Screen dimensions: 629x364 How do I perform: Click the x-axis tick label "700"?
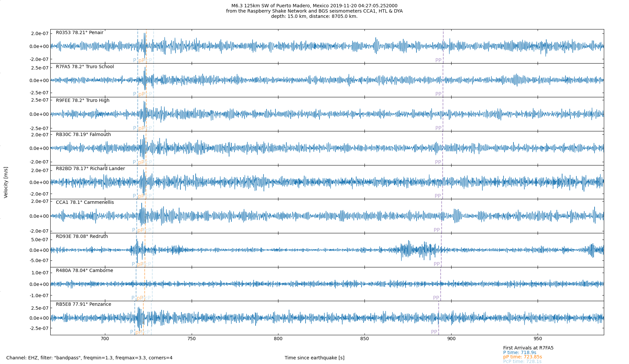tap(105, 339)
